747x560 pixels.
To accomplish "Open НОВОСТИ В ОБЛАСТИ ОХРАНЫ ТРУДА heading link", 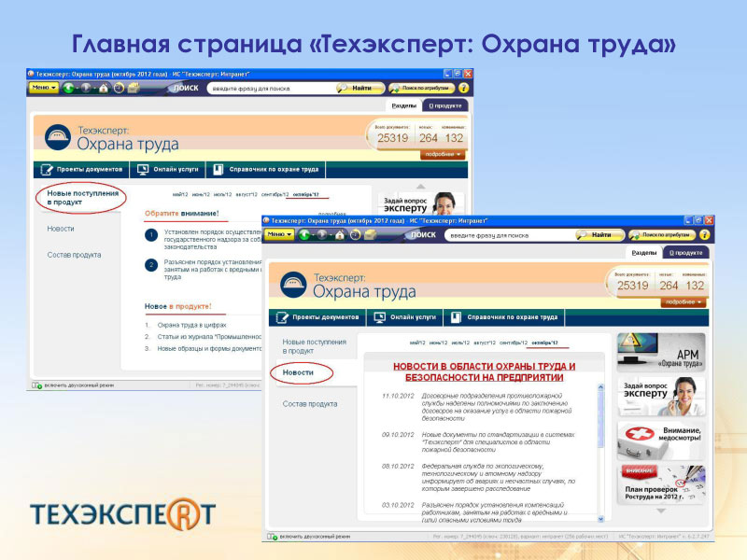I will 484,371.
